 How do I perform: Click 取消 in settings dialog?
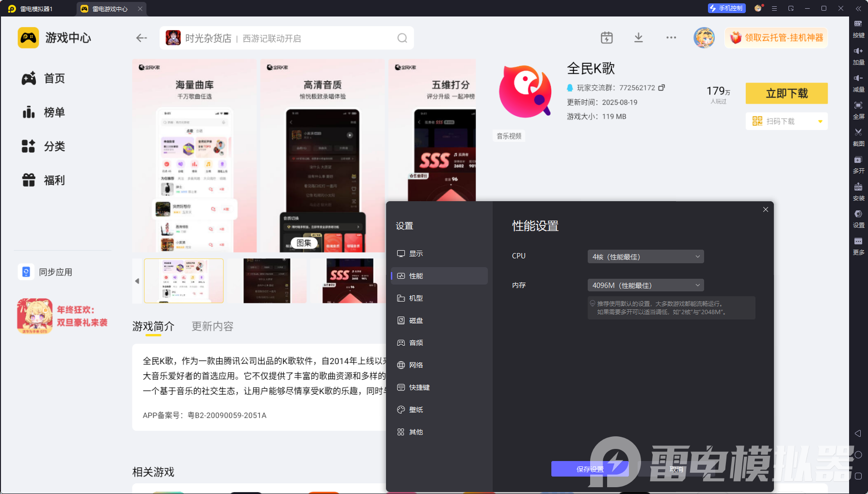676,469
